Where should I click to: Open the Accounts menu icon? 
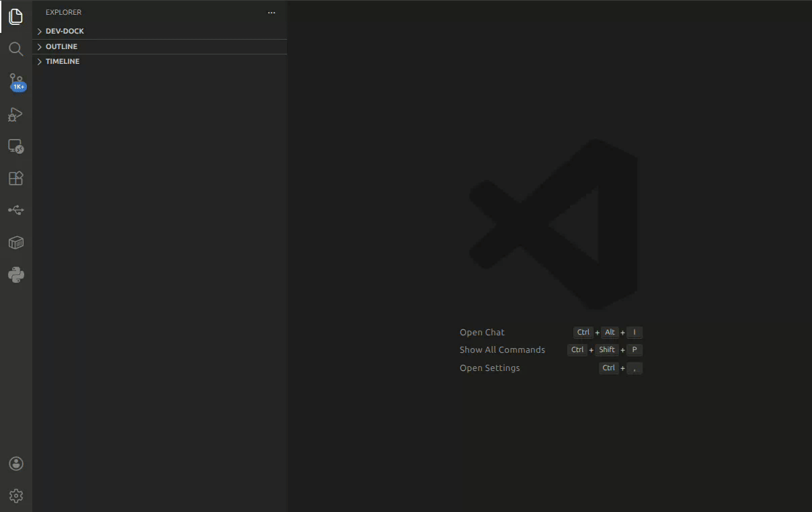pos(16,464)
